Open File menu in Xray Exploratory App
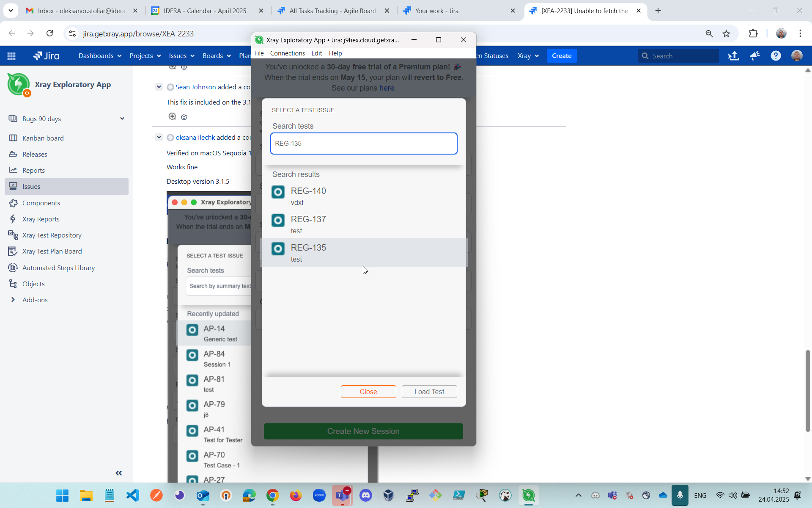The image size is (812, 508). [x=259, y=53]
